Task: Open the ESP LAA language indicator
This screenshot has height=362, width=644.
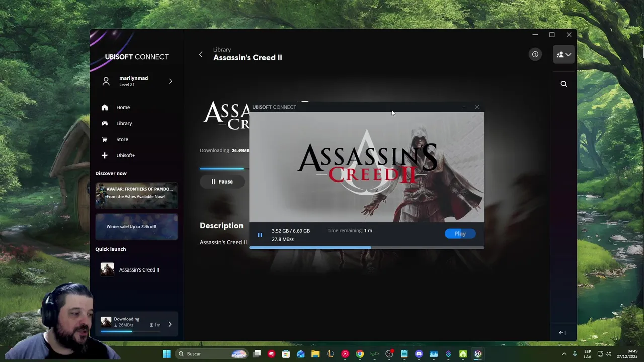Action: (x=588, y=354)
